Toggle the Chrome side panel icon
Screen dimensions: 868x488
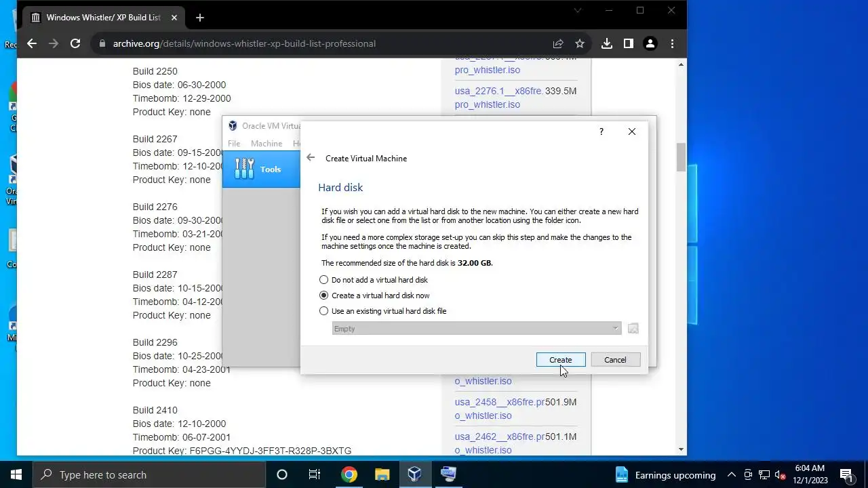(x=629, y=43)
